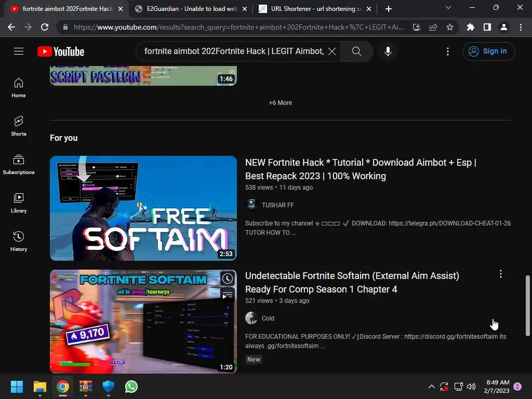Open Library in the sidebar
This screenshot has width=532, height=399.
coord(19,203)
